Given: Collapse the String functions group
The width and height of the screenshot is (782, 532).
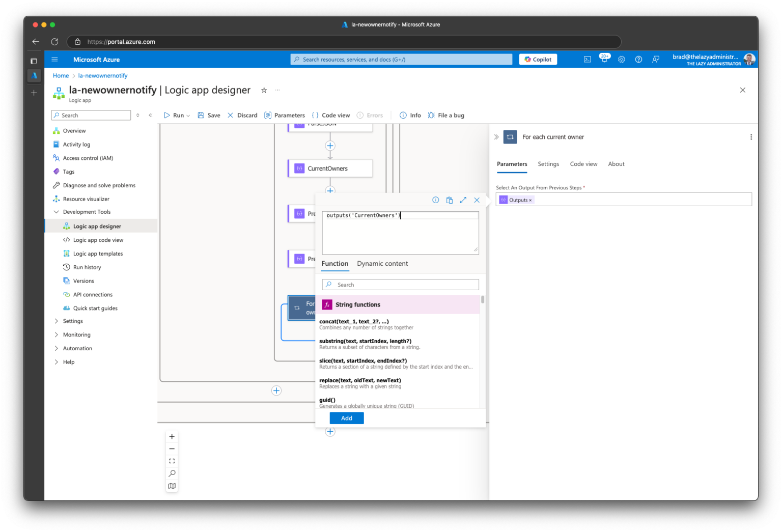Looking at the screenshot, I should point(398,305).
